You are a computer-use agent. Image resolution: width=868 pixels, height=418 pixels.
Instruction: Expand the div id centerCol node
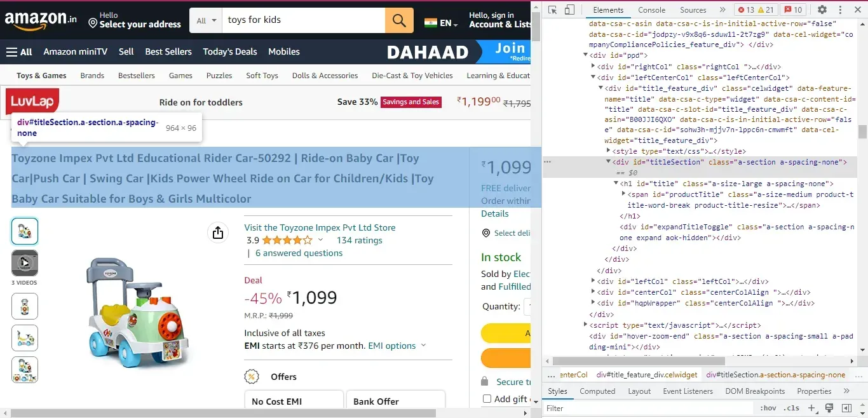point(593,292)
